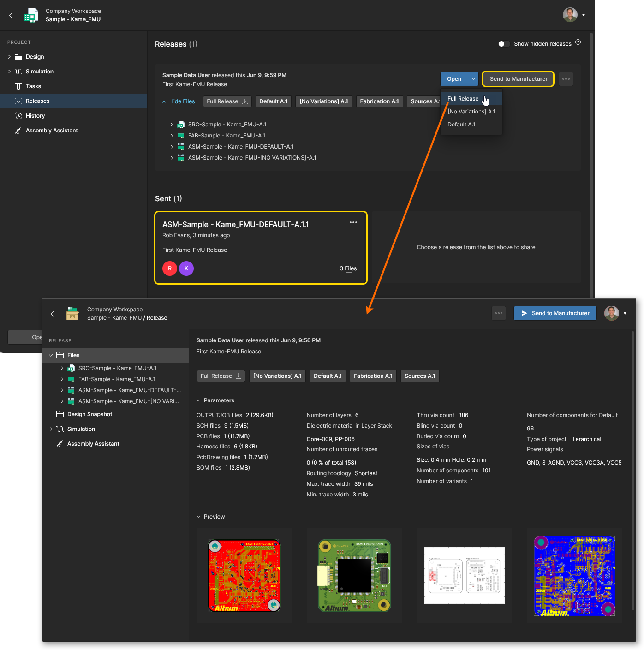Collapse the Parameters section

click(198, 400)
